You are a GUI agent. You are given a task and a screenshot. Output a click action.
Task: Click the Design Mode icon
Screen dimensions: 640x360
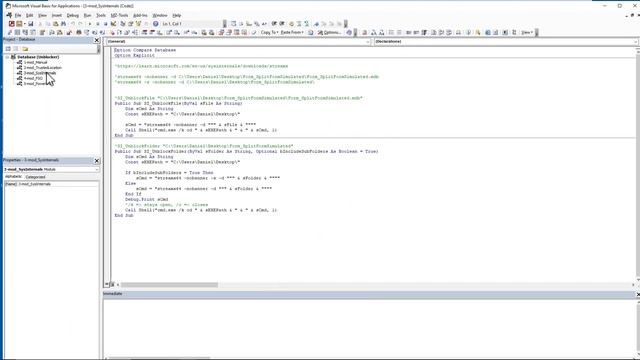pos(113,24)
